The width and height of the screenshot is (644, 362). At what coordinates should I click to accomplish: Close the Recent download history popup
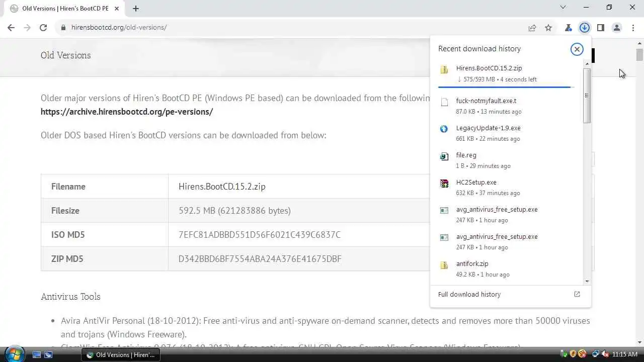[x=577, y=49]
